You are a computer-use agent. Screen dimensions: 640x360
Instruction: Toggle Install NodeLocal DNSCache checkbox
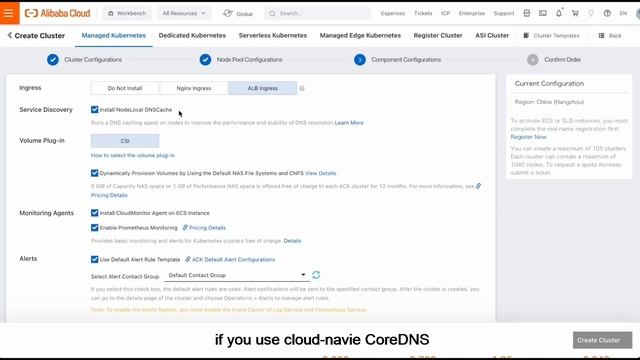[x=94, y=109]
